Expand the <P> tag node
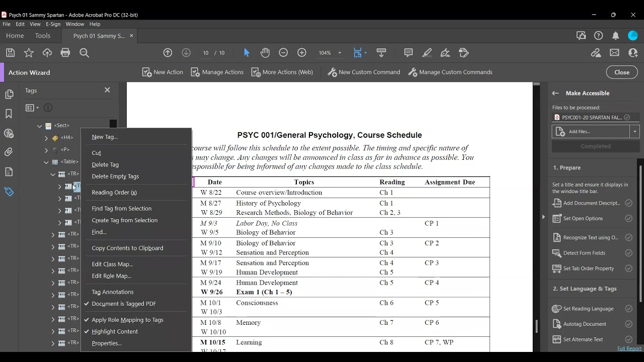Screen dimensions: 644x362 [x=46, y=150]
